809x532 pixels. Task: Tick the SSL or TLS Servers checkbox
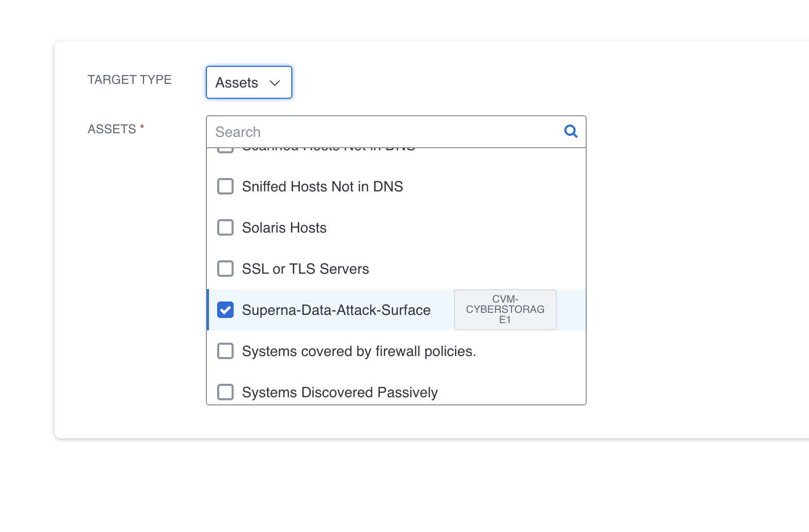pyautogui.click(x=225, y=269)
